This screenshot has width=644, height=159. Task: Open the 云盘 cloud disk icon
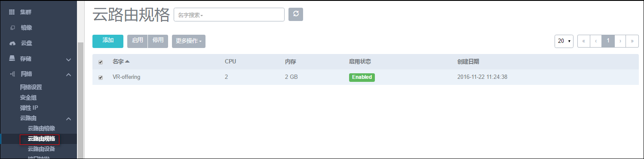click(x=12, y=43)
